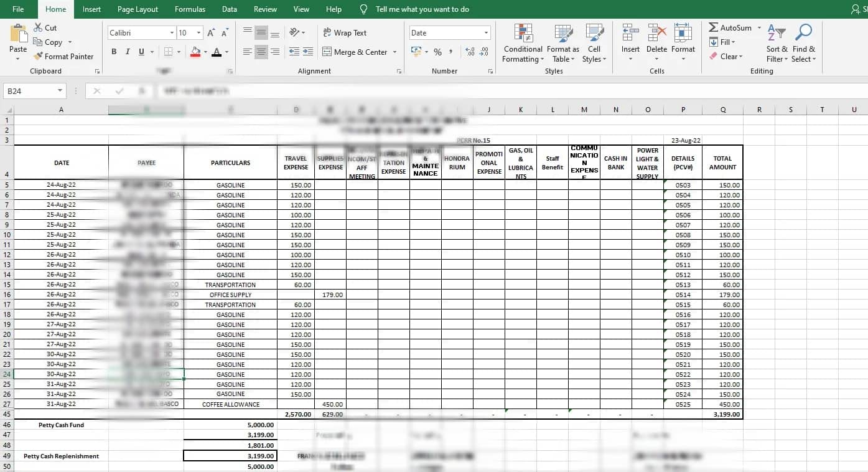Viewport: 868px width, 472px height.
Task: Open the File menu
Action: click(18, 9)
